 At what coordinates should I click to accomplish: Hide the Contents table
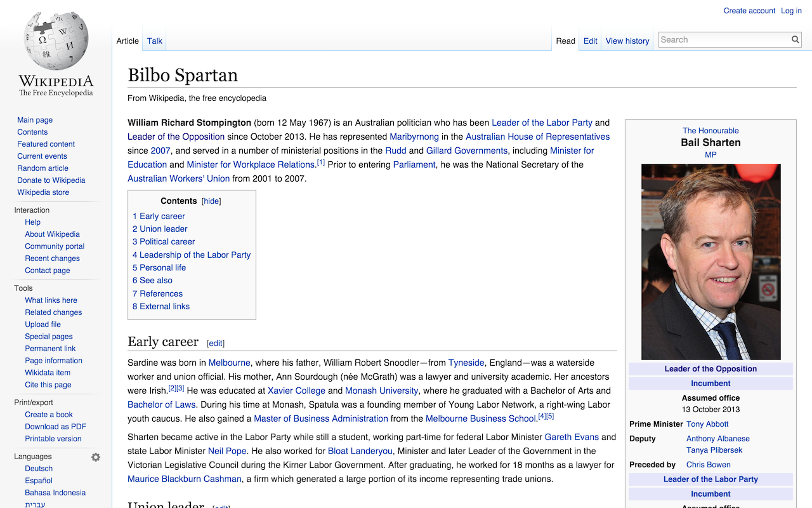[x=211, y=201]
